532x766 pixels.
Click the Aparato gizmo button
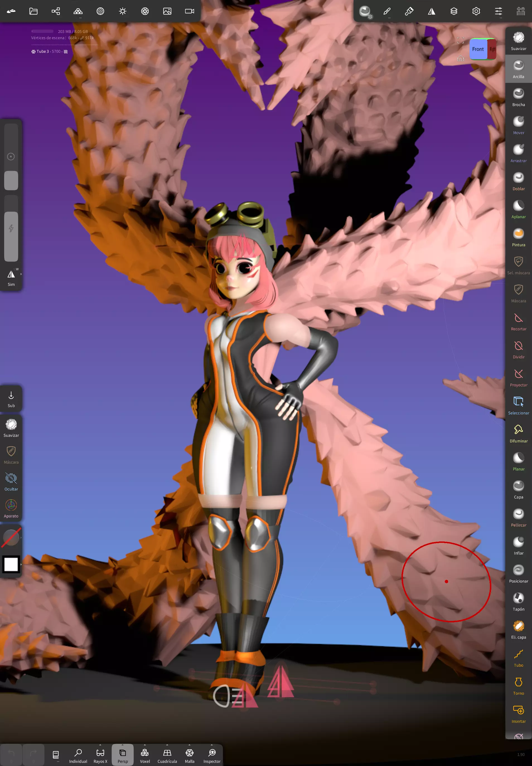pyautogui.click(x=11, y=509)
